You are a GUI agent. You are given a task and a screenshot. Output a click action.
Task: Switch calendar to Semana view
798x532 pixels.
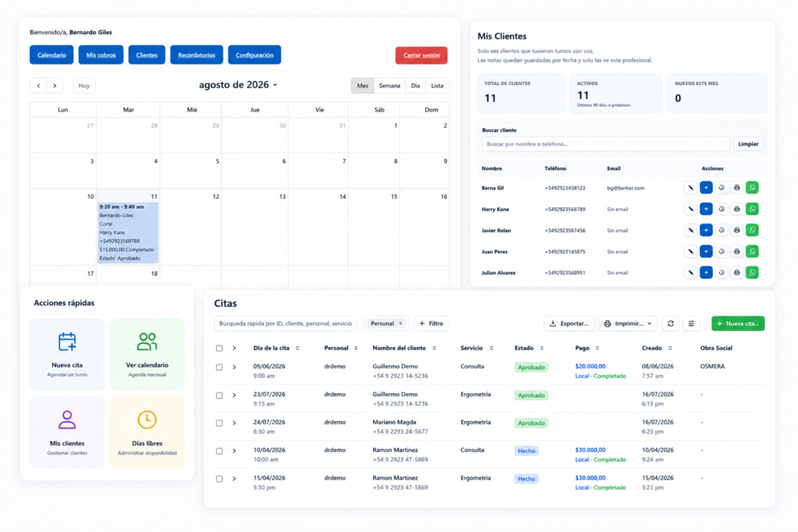(x=390, y=86)
